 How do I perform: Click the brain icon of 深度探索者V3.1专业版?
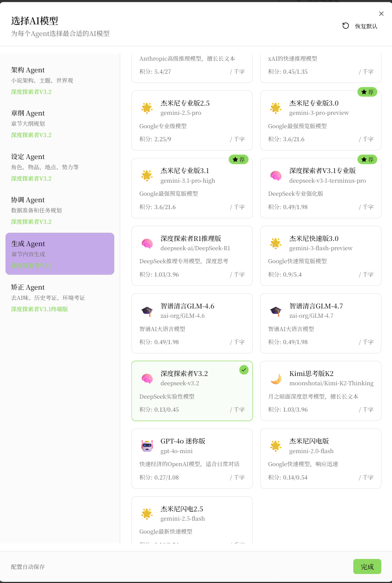(x=276, y=175)
